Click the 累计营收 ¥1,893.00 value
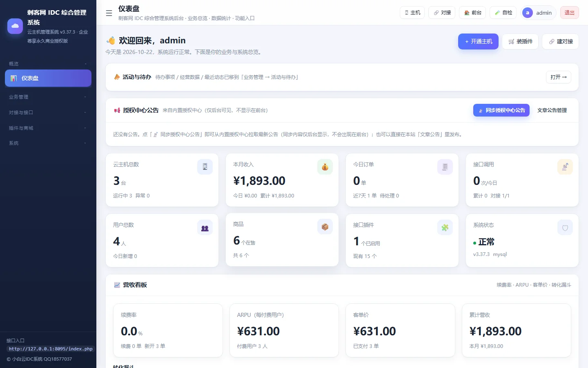Image resolution: width=588 pixels, height=368 pixels. click(x=495, y=331)
